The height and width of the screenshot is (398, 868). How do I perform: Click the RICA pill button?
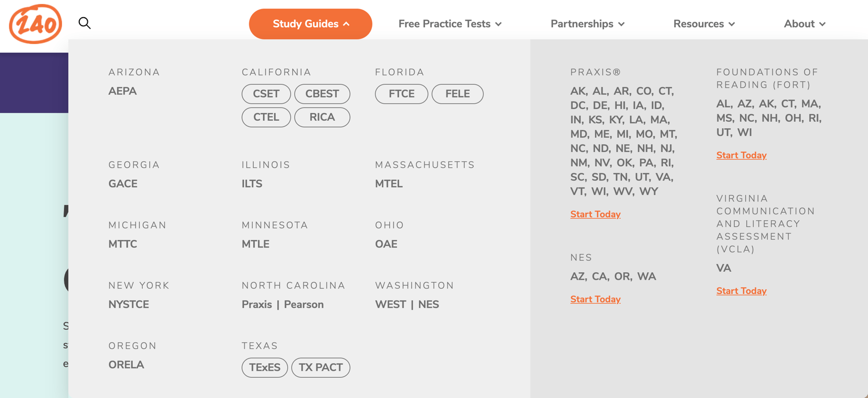click(322, 117)
